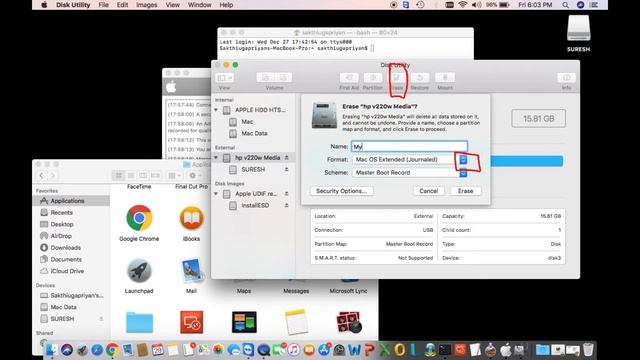Open the Edit menu
Screen dimensions: 640x360
(122, 5)
